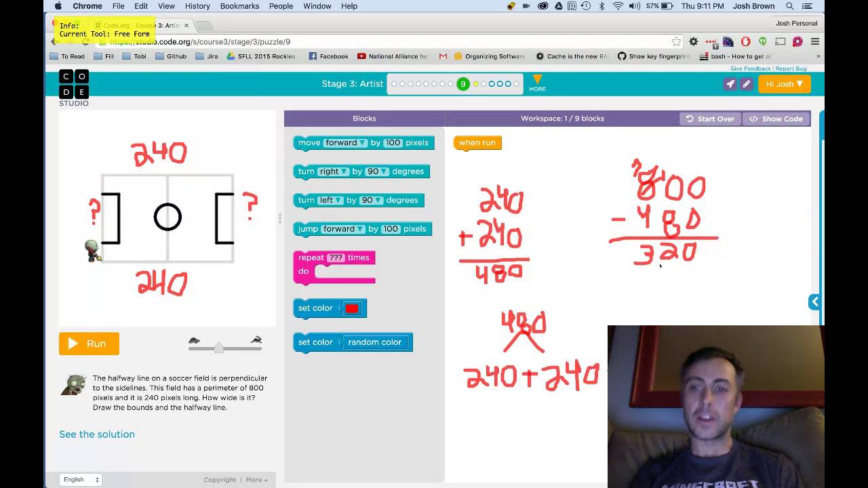Click the red swatch in set color block
This screenshot has height=488, width=868.
coord(352,308)
